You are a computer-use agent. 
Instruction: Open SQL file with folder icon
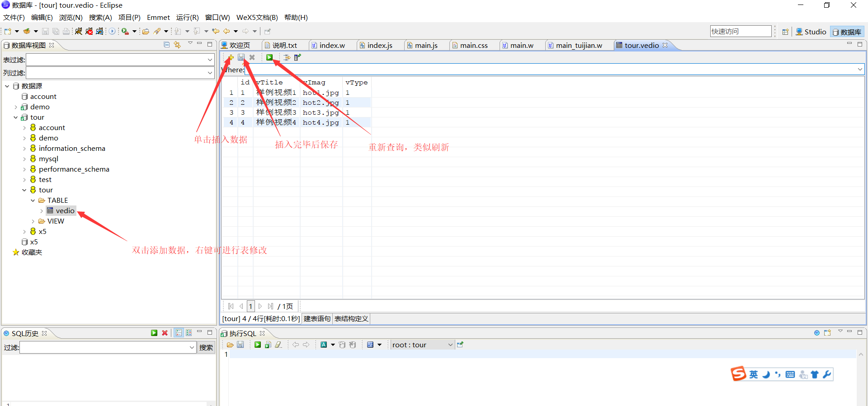pos(230,345)
